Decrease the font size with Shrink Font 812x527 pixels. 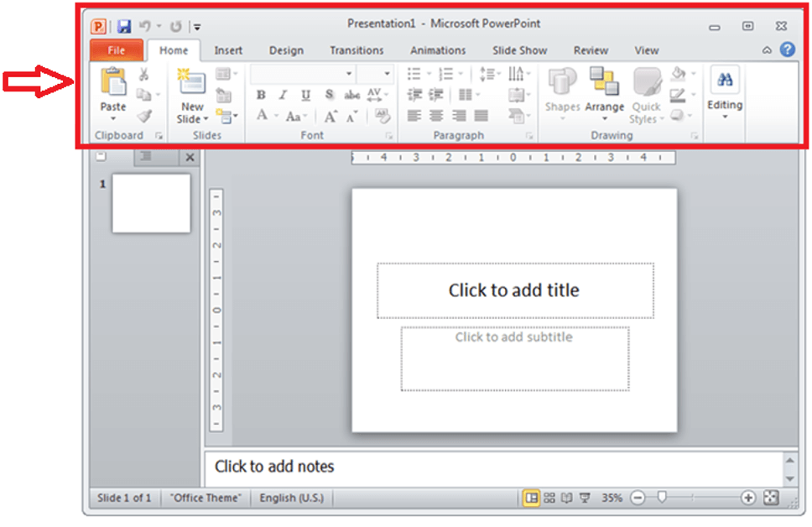coord(351,117)
